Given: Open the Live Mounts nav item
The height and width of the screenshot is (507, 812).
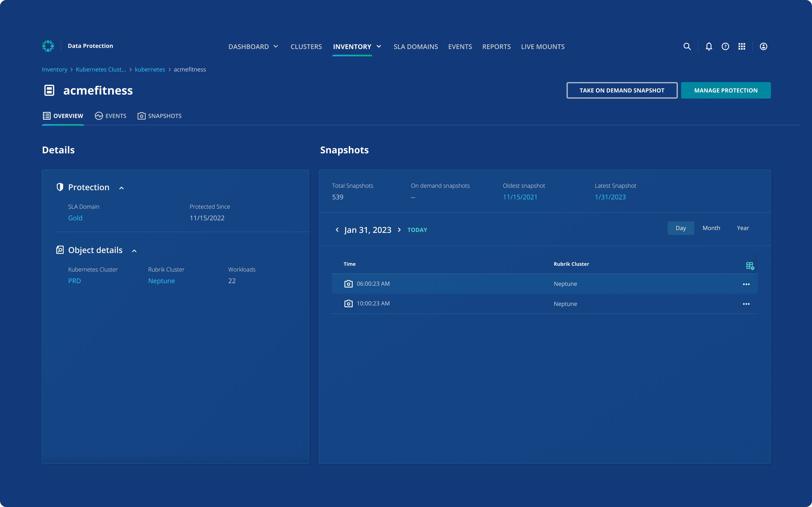Looking at the screenshot, I should pyautogui.click(x=543, y=47).
